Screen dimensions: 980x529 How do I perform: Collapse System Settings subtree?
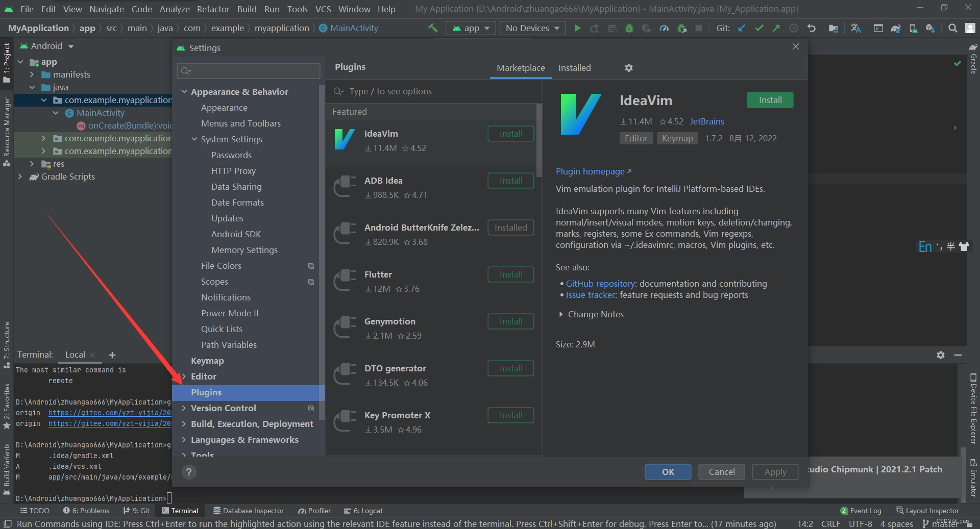coord(194,139)
